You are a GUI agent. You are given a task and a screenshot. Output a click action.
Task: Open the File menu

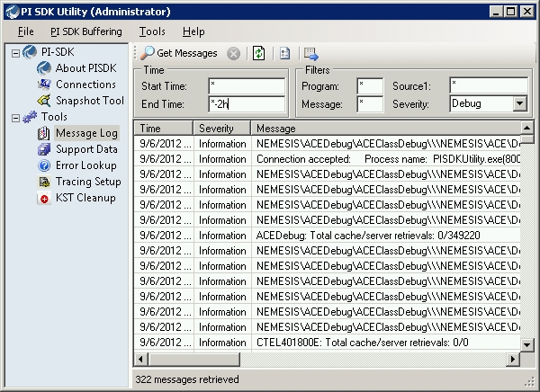tap(25, 31)
